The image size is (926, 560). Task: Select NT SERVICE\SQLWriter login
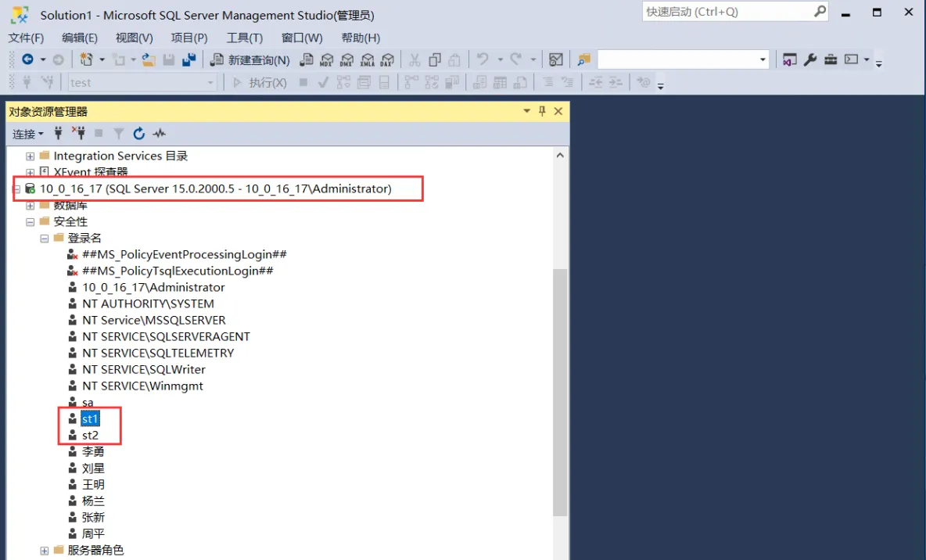tap(144, 370)
